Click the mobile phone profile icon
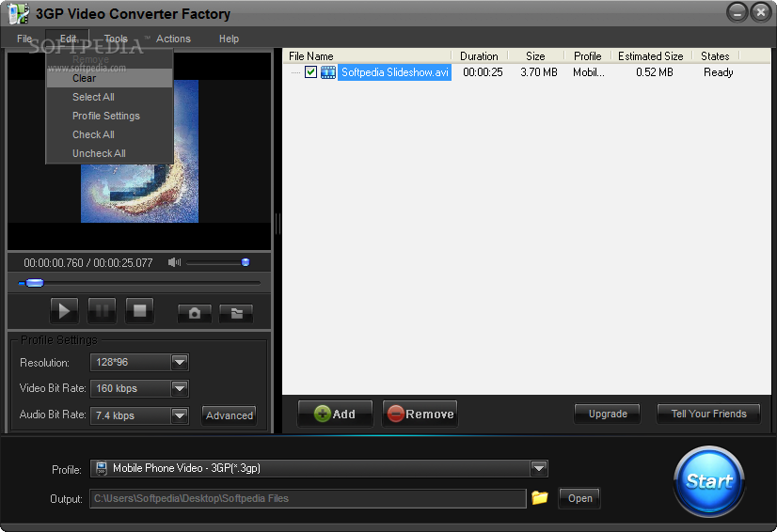The height and width of the screenshot is (532, 777). [102, 468]
